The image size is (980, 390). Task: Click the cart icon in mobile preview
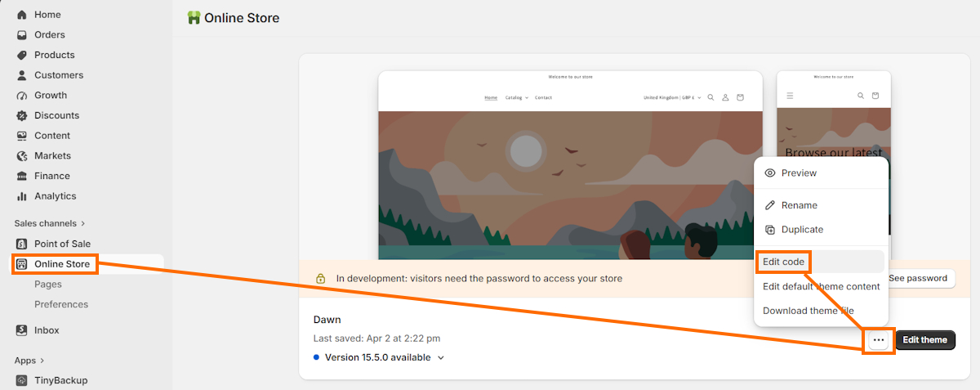[875, 96]
